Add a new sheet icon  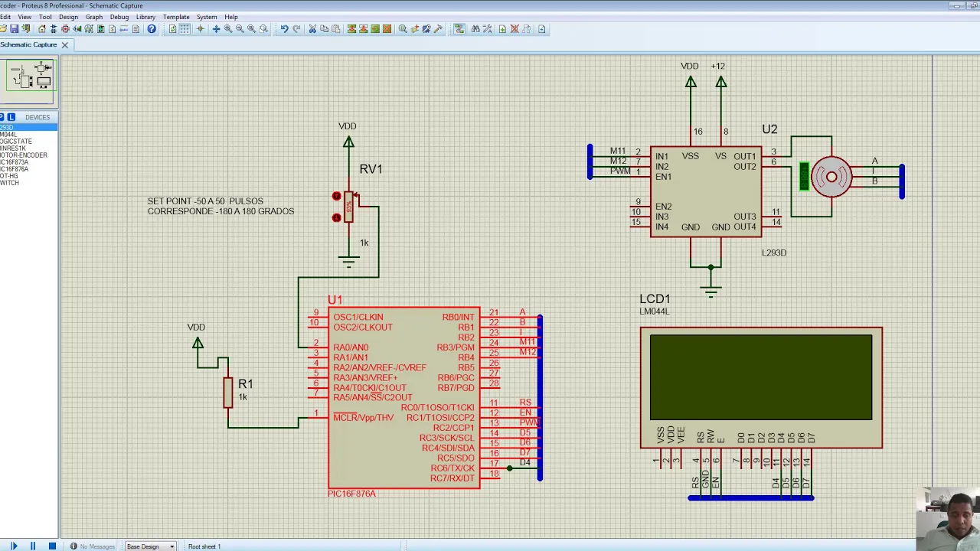point(502,29)
